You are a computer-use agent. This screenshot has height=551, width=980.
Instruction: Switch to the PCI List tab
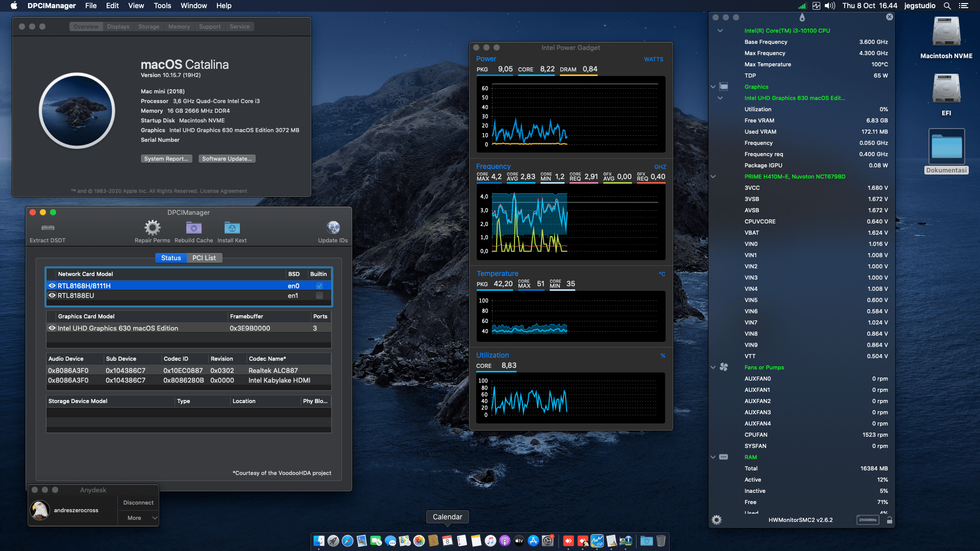(x=204, y=258)
